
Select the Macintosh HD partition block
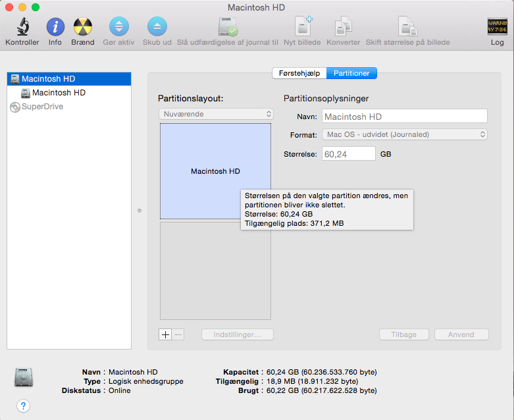[x=215, y=171]
